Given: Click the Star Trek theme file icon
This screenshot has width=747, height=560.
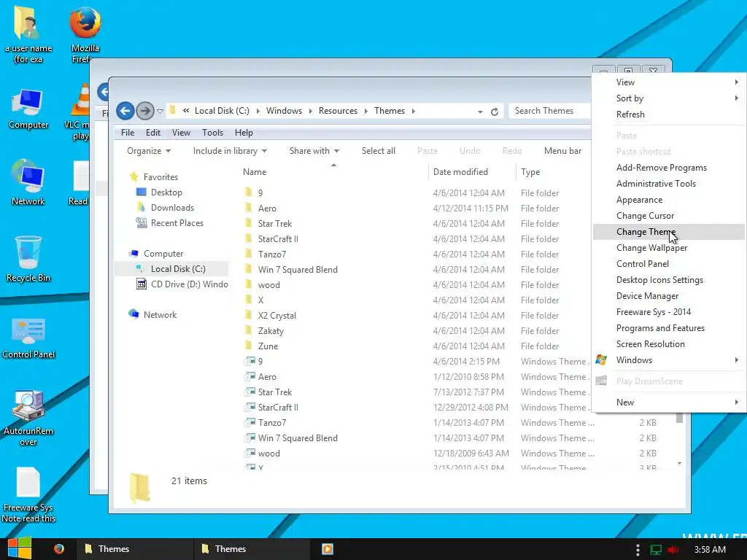Looking at the screenshot, I should tap(249, 392).
